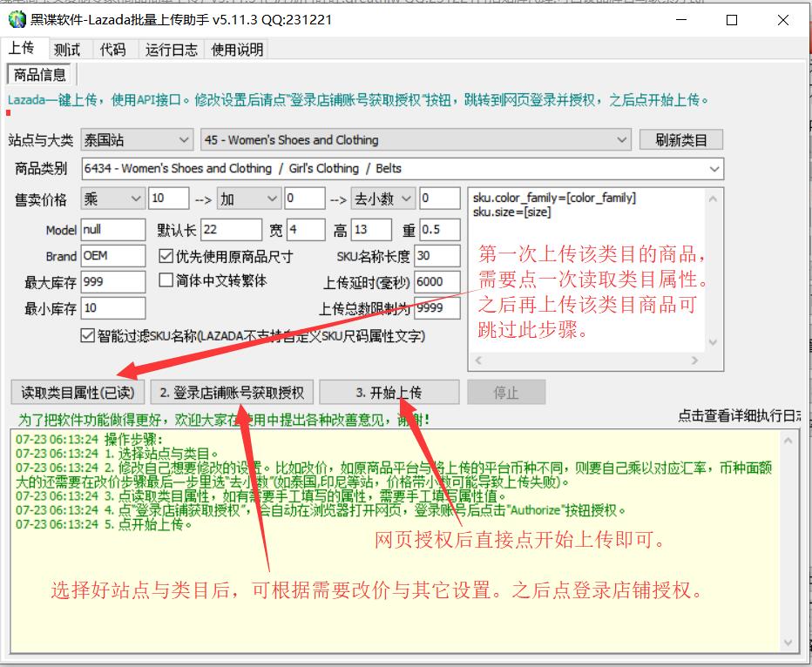Click the 停止 button
This screenshot has width=812, height=667.
pos(506,392)
